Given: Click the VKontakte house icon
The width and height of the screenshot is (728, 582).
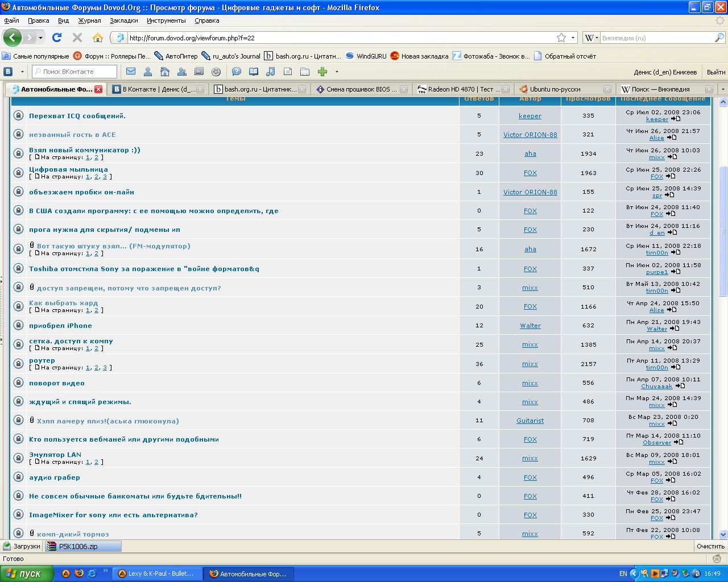Looking at the screenshot, I should pos(165,72).
